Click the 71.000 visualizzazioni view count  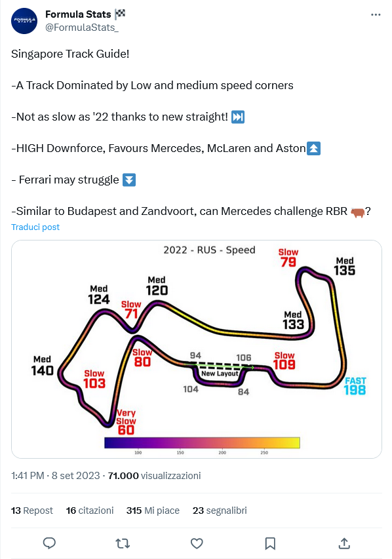155,476
